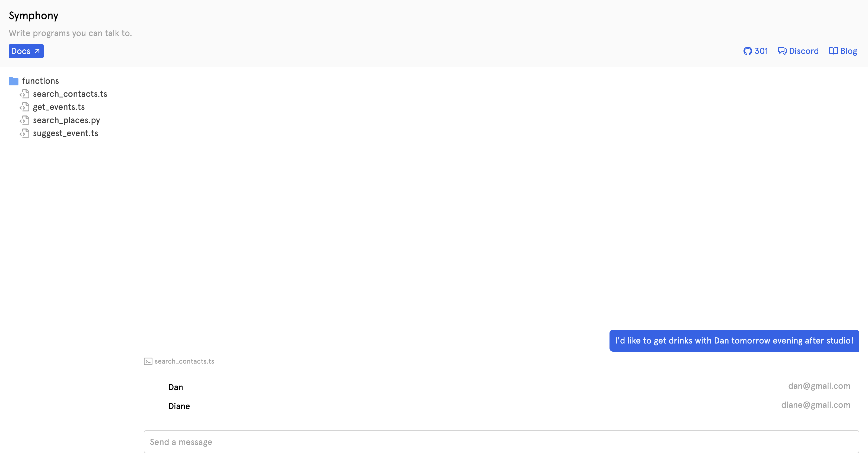This screenshot has height=462, width=868.
Task: Focus the Send a message input
Action: click(501, 442)
